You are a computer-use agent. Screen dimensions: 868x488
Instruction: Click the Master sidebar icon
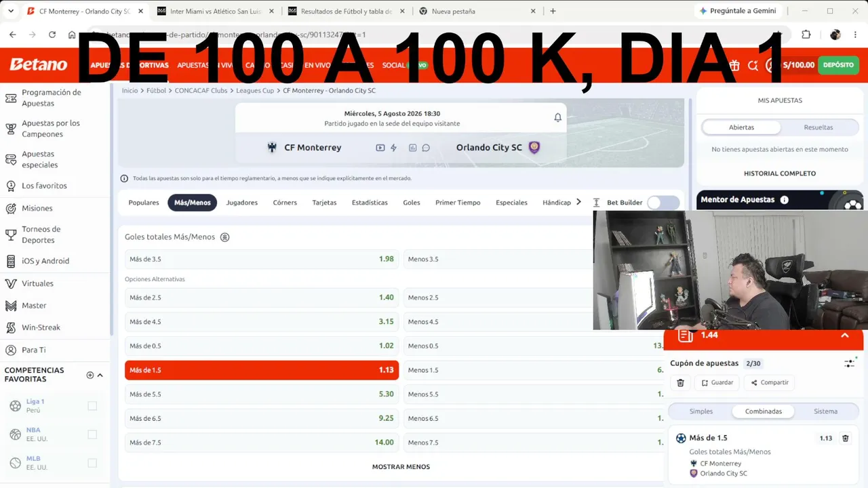(x=11, y=306)
